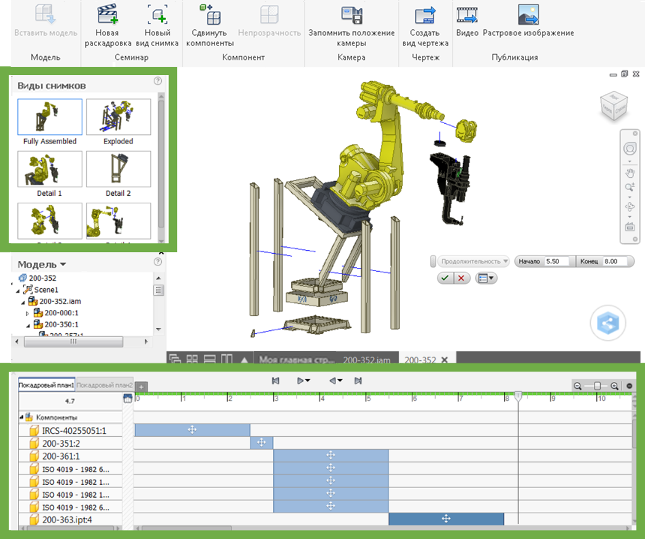Click the Новый вид снимка tool

point(157,15)
